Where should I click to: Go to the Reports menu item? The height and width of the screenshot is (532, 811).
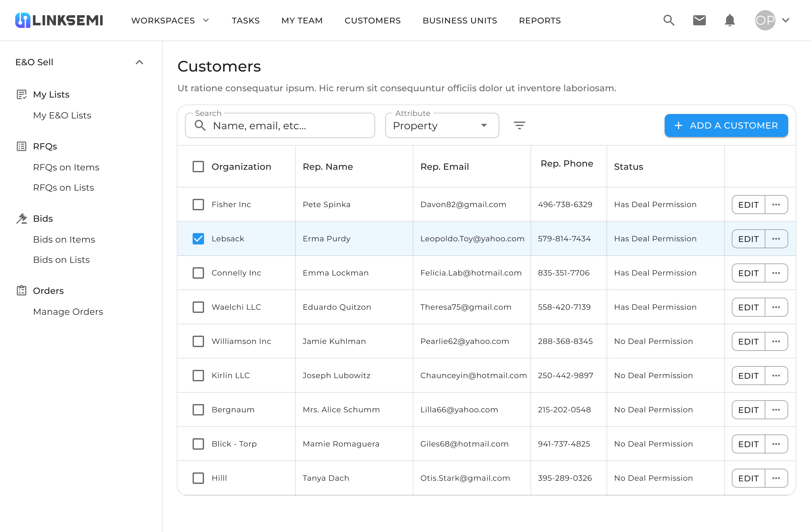click(x=540, y=20)
